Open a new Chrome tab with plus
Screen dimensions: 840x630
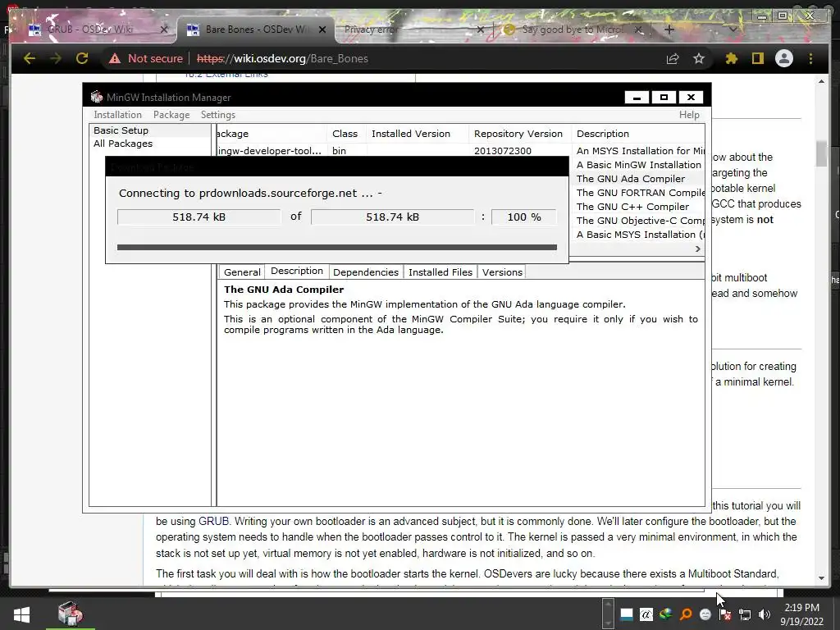[669, 30]
